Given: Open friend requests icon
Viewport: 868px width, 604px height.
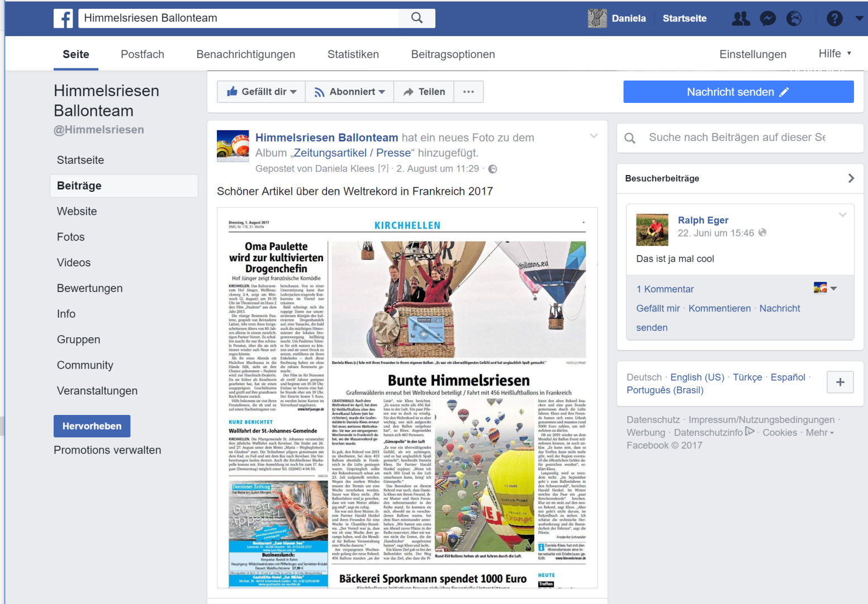Looking at the screenshot, I should [741, 18].
